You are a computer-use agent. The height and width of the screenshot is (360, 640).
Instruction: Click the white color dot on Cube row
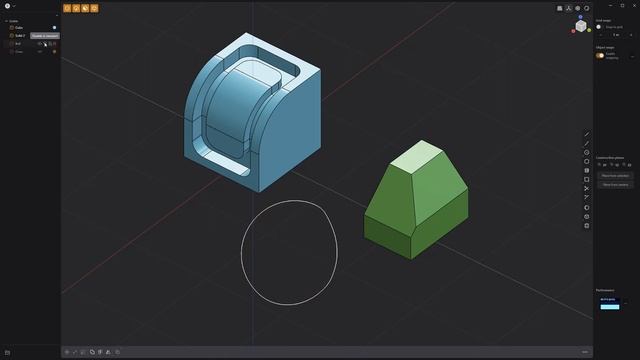click(54, 28)
